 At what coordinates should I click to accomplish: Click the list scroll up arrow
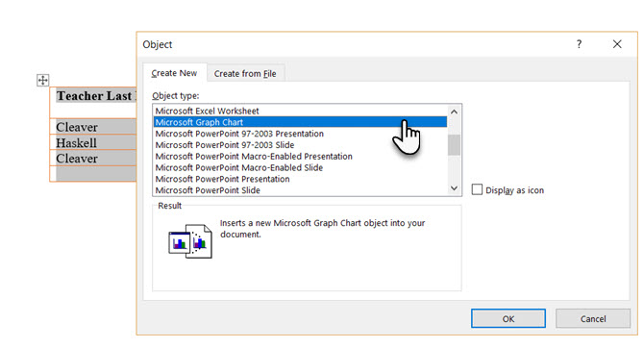click(454, 112)
